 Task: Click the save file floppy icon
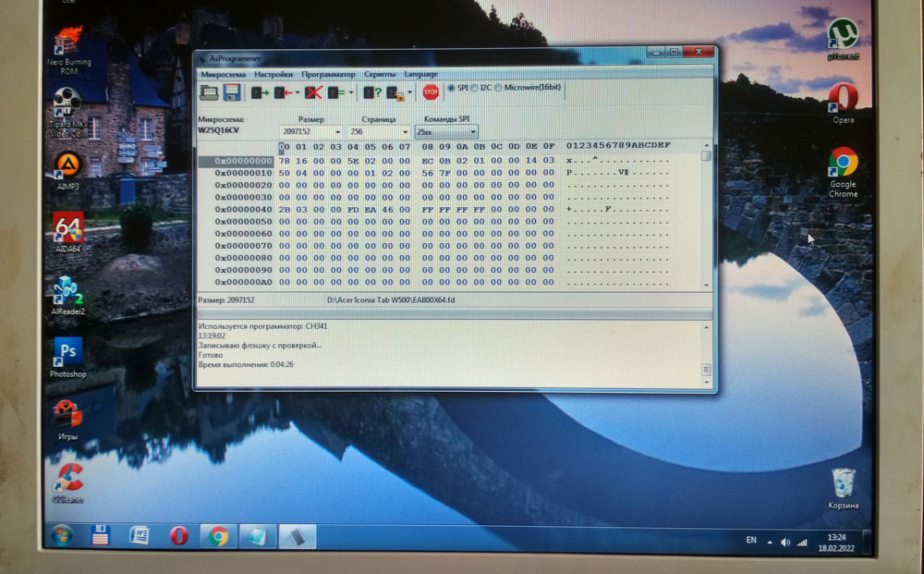[232, 92]
